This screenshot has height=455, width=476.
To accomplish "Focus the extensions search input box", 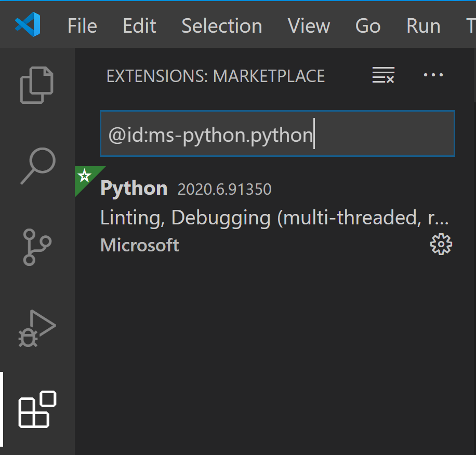I will (277, 134).
